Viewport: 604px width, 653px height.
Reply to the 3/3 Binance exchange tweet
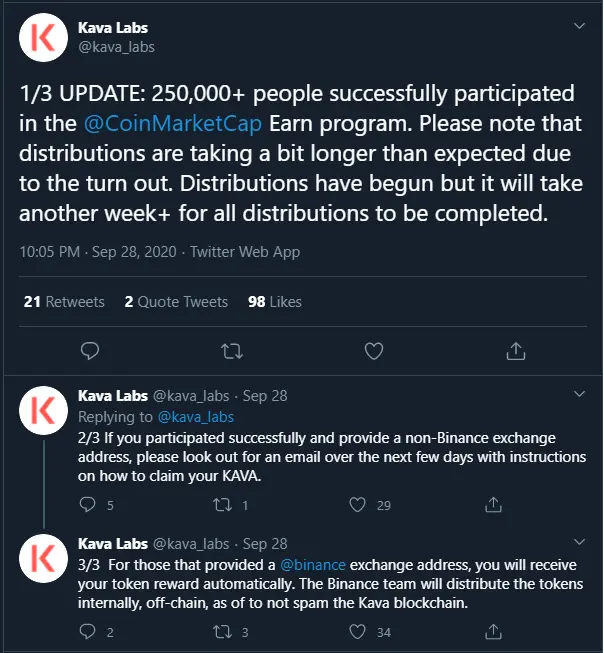coord(87,632)
